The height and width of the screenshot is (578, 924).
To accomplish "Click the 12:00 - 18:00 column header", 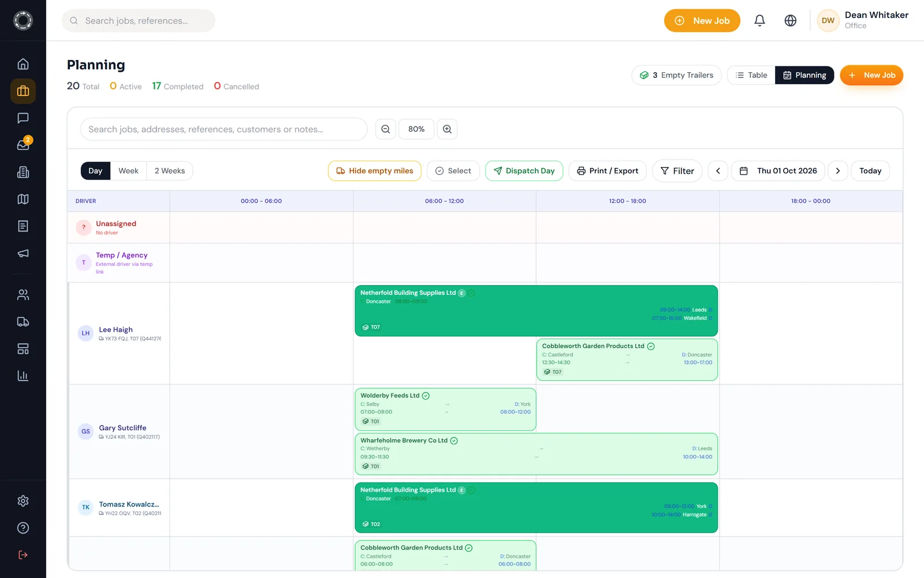I will [x=627, y=201].
